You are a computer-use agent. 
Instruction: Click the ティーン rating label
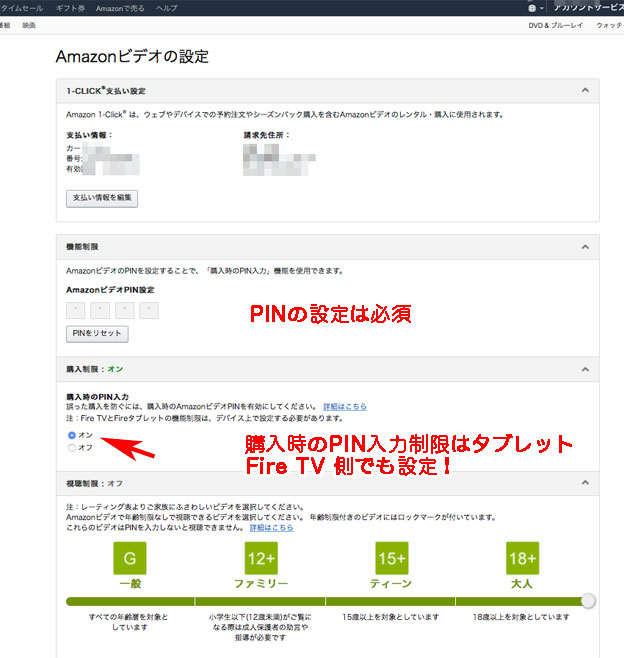(391, 583)
